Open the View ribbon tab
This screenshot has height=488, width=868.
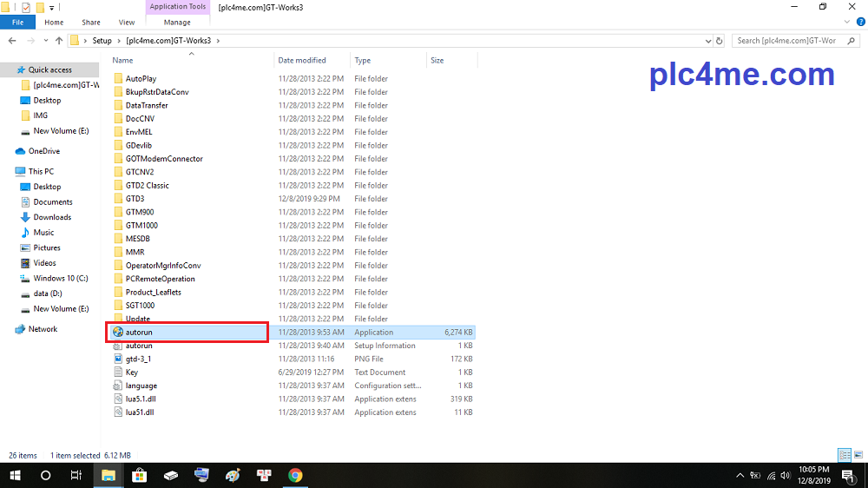(x=127, y=23)
